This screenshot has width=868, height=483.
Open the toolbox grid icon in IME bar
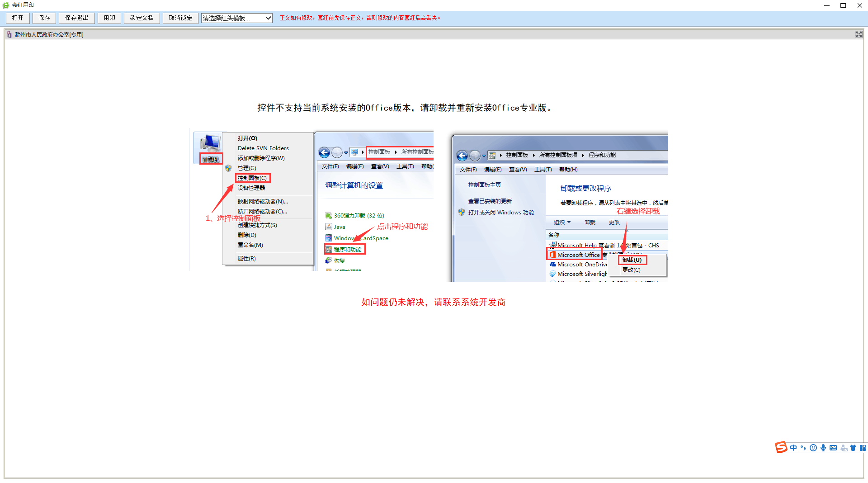[863, 448]
